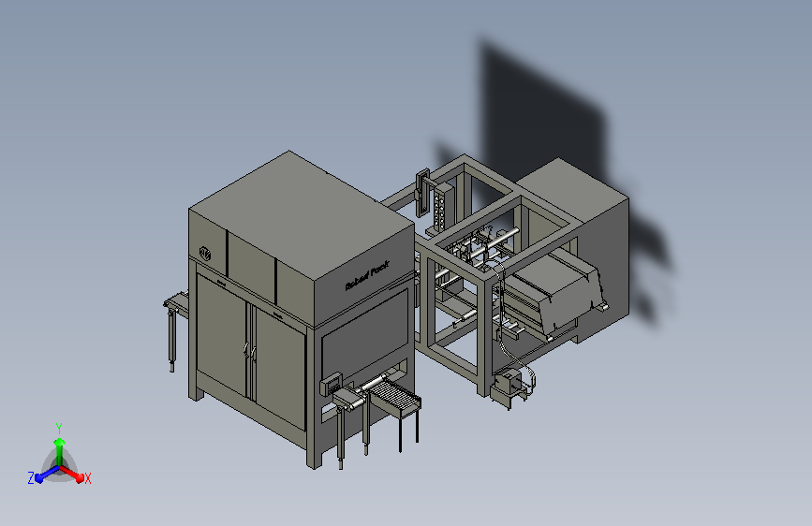Select the angled hopper inside the open frame

pos(556,290)
